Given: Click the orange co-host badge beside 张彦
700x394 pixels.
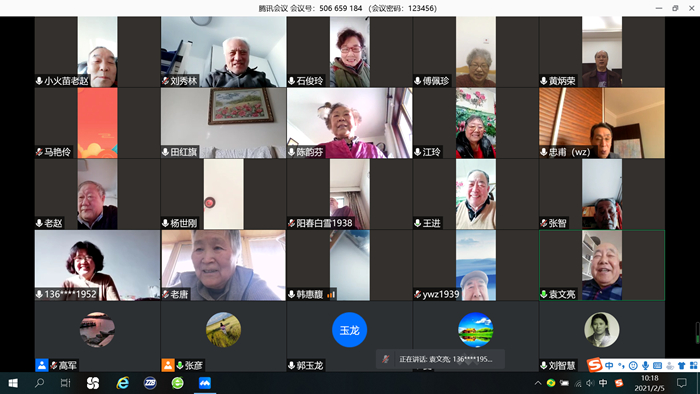Looking at the screenshot, I should 168,365.
